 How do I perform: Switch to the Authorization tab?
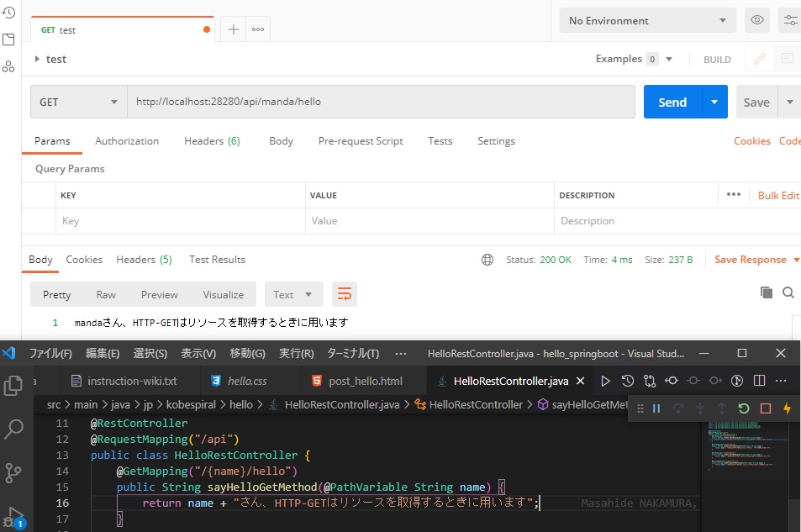pos(127,141)
